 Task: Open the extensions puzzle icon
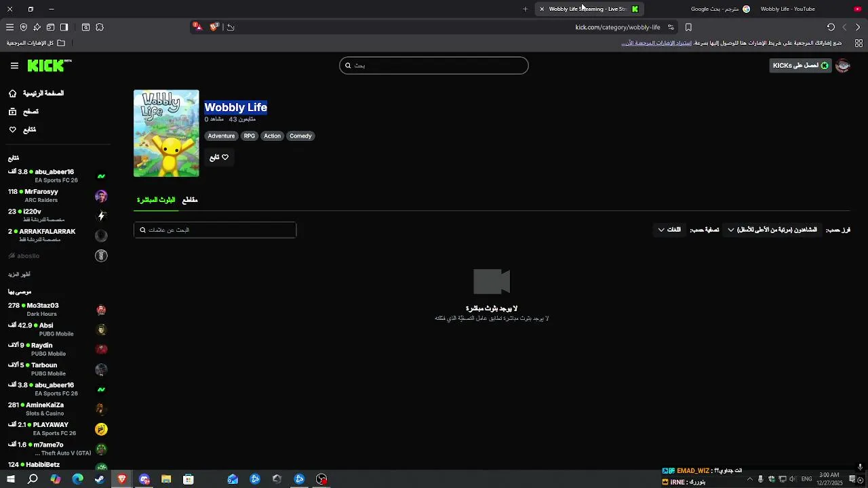click(100, 27)
